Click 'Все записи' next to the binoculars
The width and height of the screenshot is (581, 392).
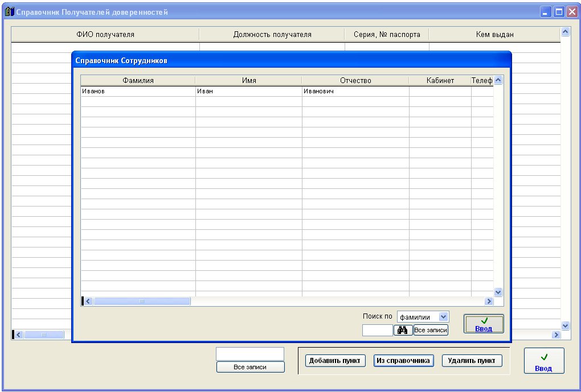(431, 330)
